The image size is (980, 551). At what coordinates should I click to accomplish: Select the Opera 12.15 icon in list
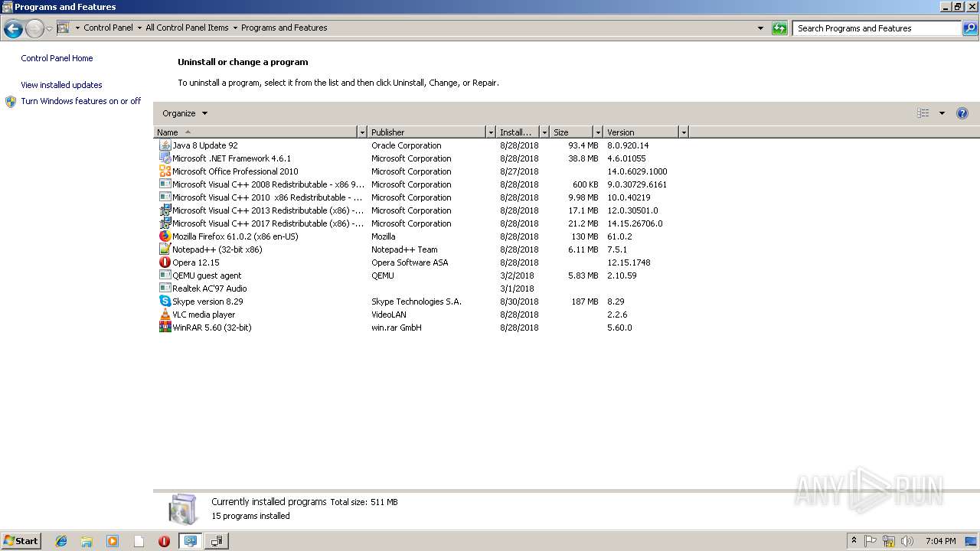165,262
